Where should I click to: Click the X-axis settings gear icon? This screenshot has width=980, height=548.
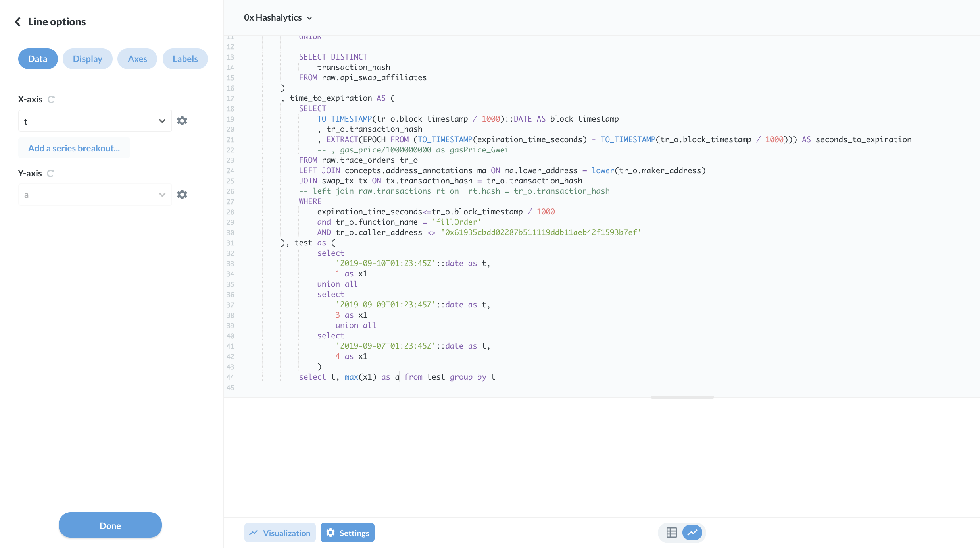(182, 120)
